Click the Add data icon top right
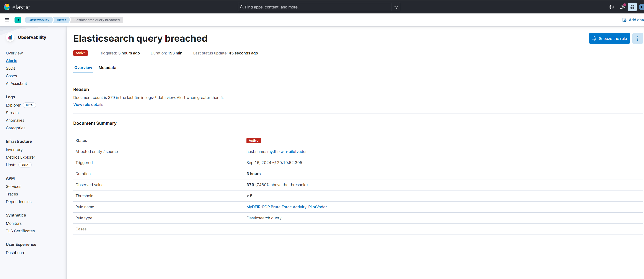Viewport: 644px width, 279px height. (625, 20)
